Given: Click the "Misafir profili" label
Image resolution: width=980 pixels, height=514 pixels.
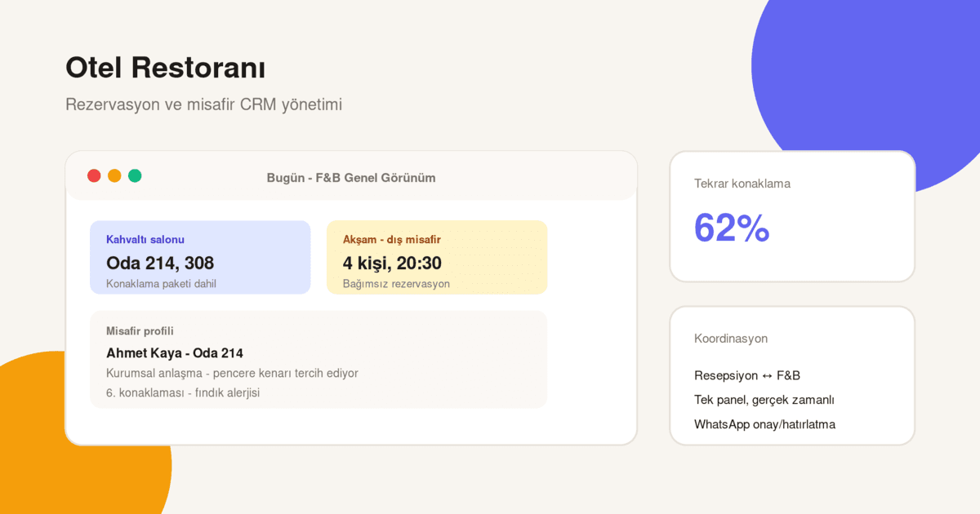Looking at the screenshot, I should point(140,330).
